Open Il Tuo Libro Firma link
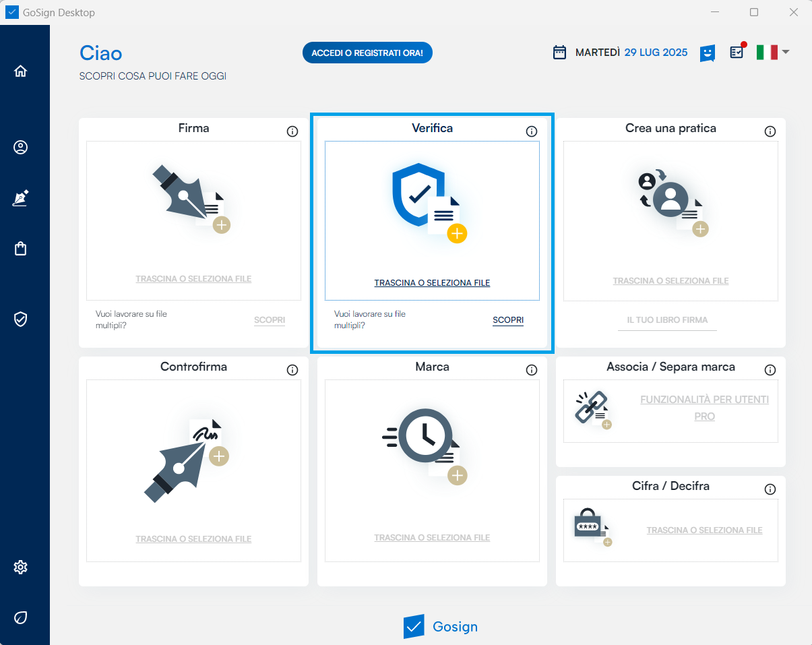Image resolution: width=812 pixels, height=645 pixels. (x=667, y=320)
